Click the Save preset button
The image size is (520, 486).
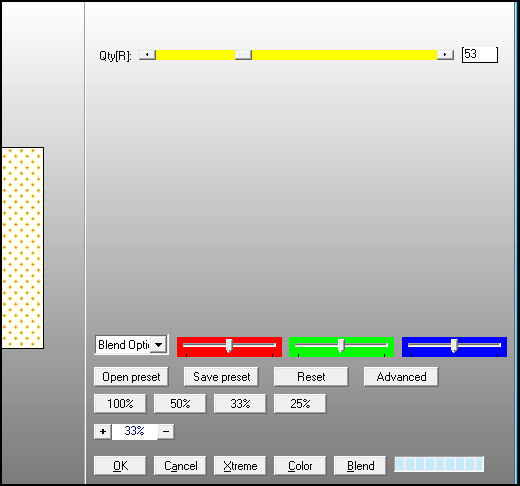pos(221,377)
